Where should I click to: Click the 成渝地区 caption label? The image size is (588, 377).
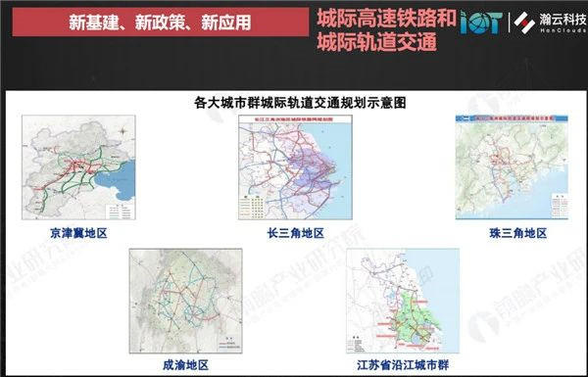click(x=185, y=364)
